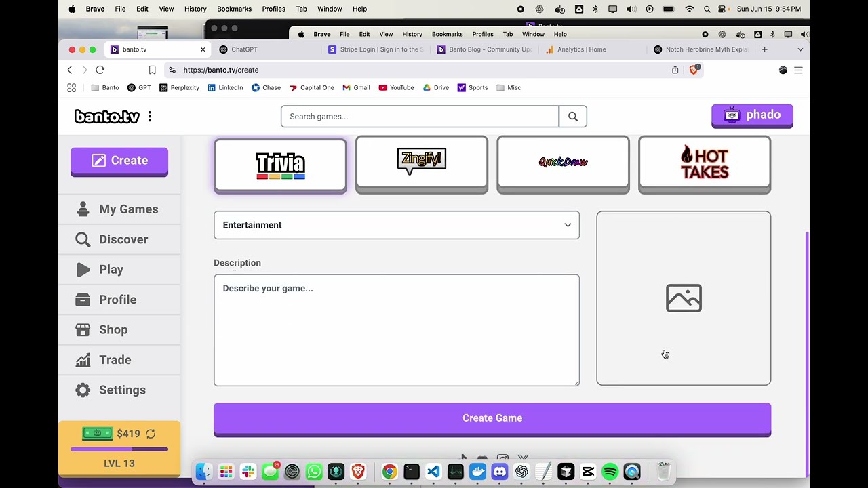Select the Zingify game type
868x488 pixels.
(422, 163)
